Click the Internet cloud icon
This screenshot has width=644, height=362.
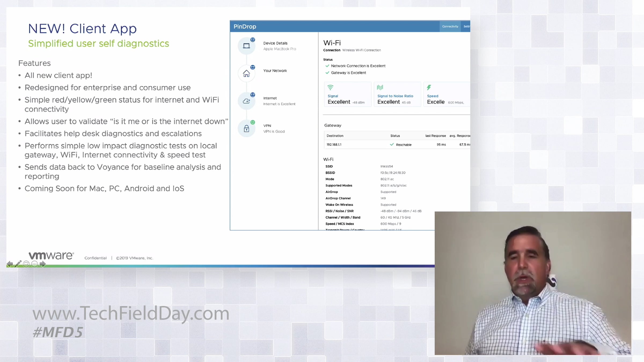246,101
